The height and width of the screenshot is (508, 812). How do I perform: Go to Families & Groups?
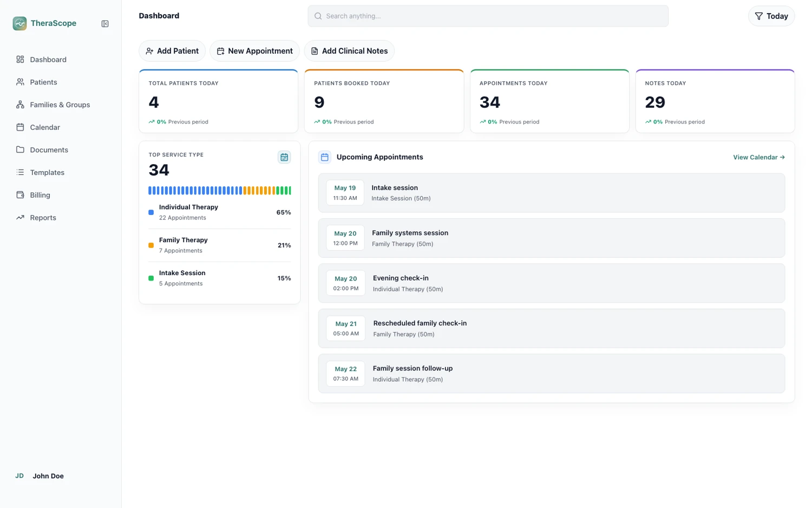pos(61,105)
